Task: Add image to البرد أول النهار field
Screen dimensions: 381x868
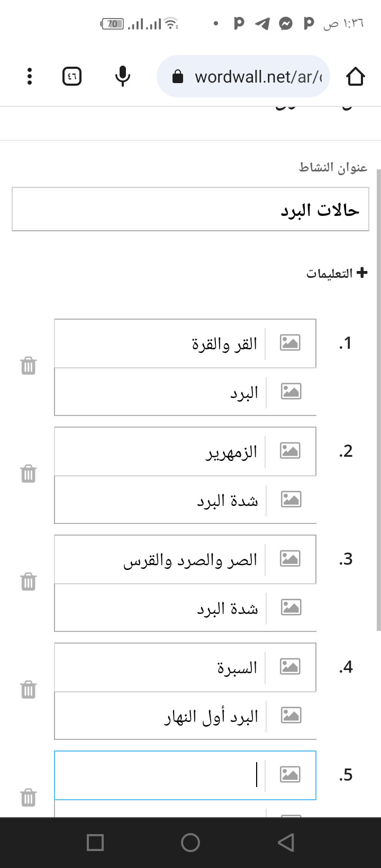Action: (x=291, y=716)
